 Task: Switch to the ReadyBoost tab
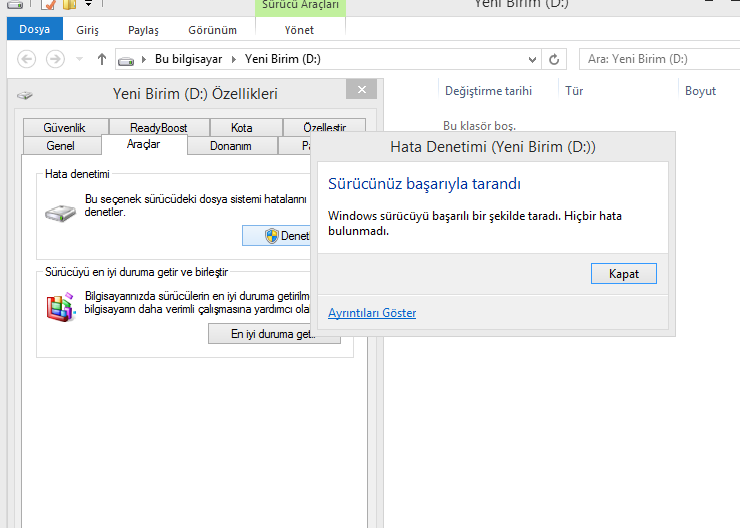(159, 127)
